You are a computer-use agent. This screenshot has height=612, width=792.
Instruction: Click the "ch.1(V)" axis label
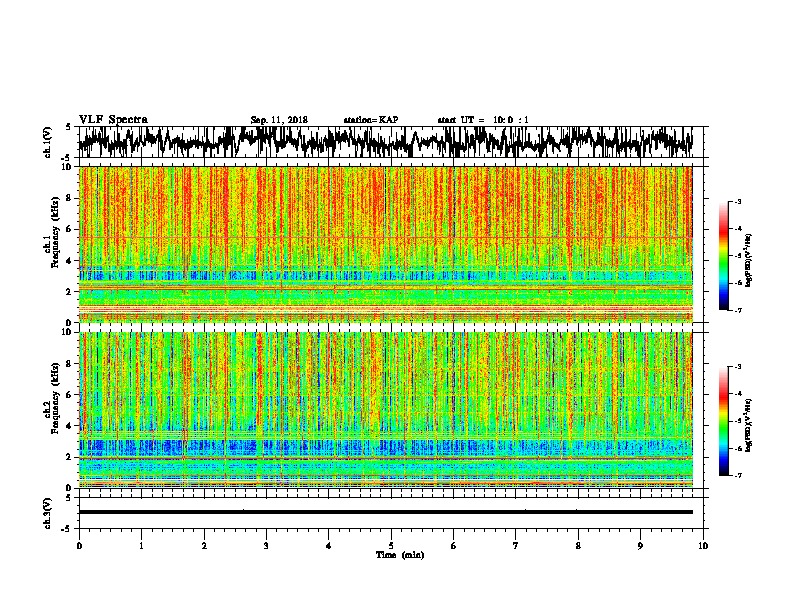click(47, 142)
